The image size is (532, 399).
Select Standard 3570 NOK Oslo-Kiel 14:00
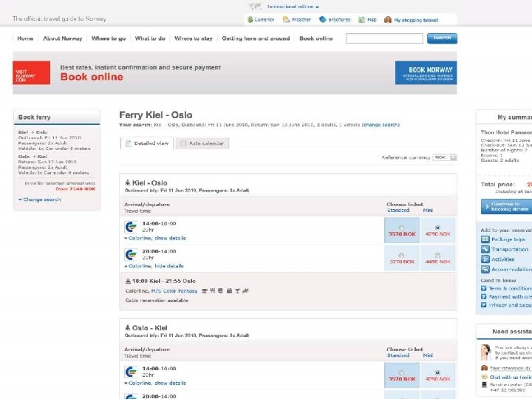click(401, 372)
